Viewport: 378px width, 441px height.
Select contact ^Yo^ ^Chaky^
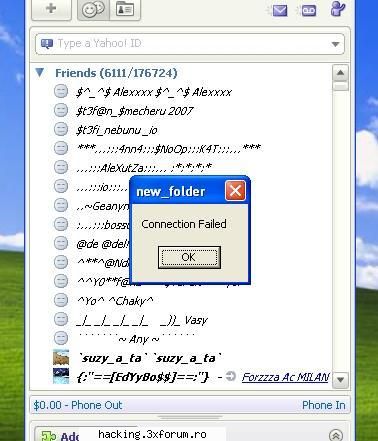[115, 301]
